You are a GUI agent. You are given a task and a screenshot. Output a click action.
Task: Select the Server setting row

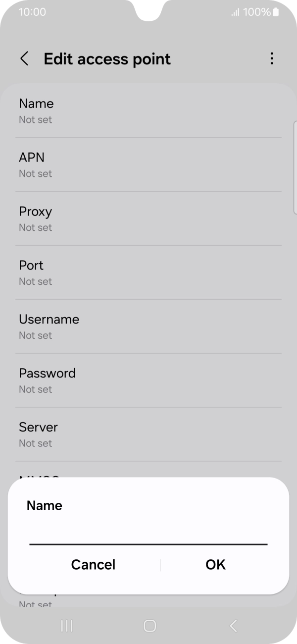click(148, 434)
